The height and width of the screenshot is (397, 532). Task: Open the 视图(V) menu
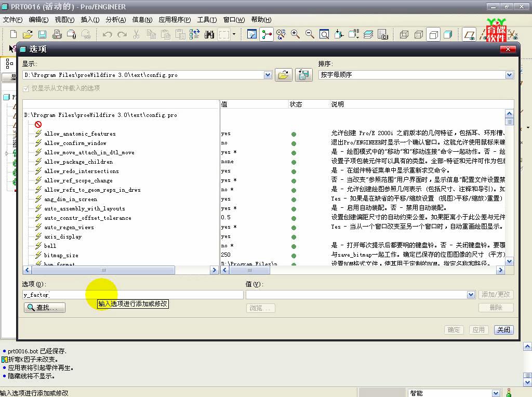pos(64,20)
